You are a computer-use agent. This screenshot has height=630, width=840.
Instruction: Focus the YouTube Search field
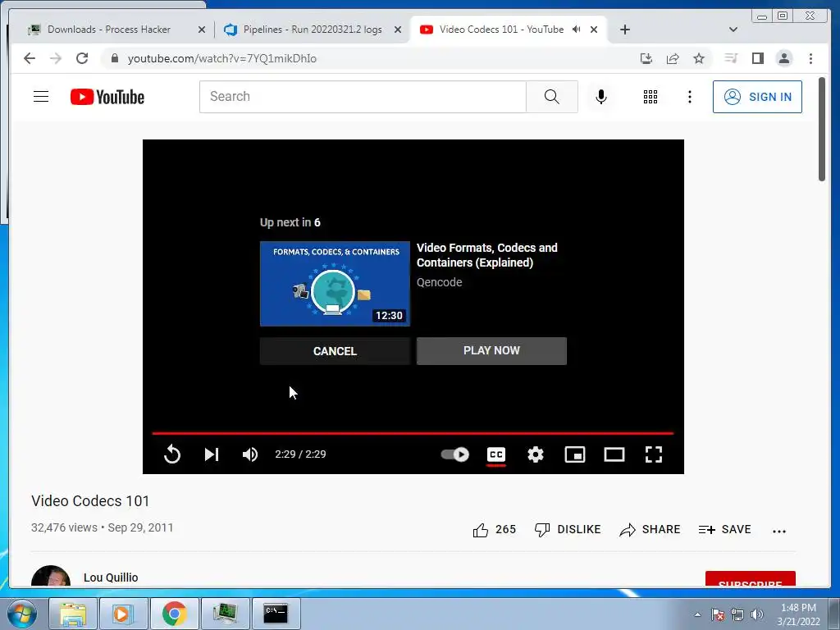pyautogui.click(x=363, y=97)
